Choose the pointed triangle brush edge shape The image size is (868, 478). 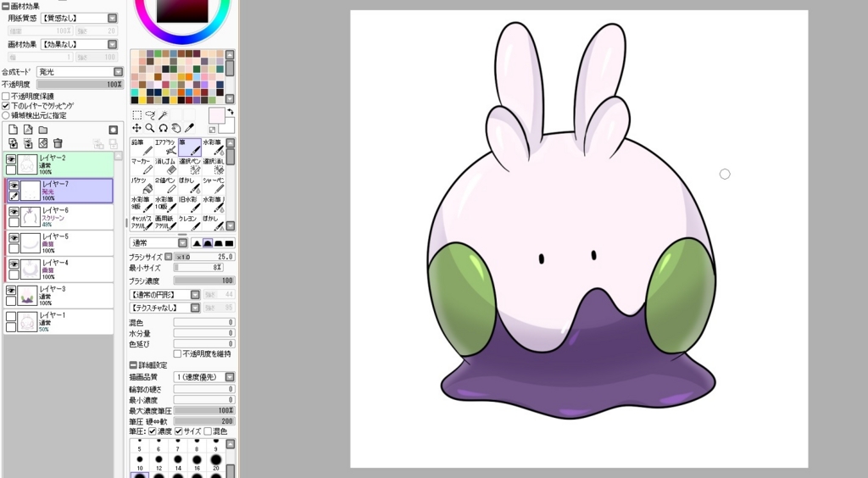point(197,243)
